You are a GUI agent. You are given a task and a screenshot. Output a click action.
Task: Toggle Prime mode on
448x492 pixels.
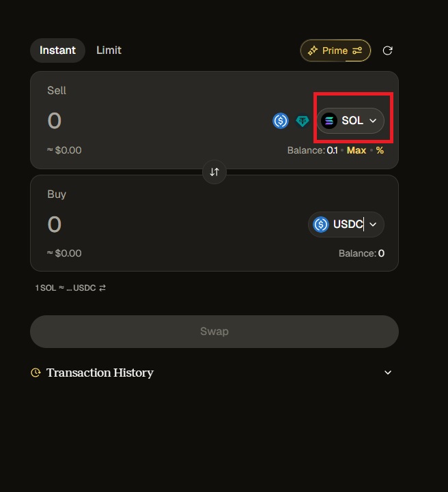(327, 50)
